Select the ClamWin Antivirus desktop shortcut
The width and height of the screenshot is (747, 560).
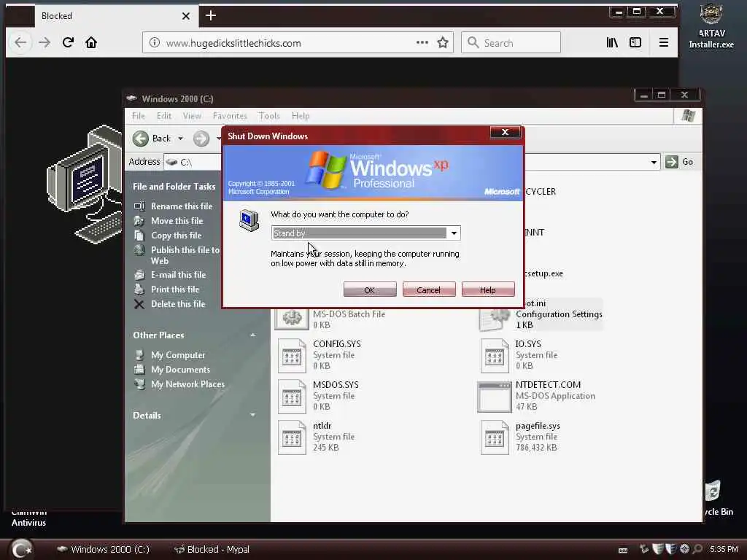tap(28, 518)
